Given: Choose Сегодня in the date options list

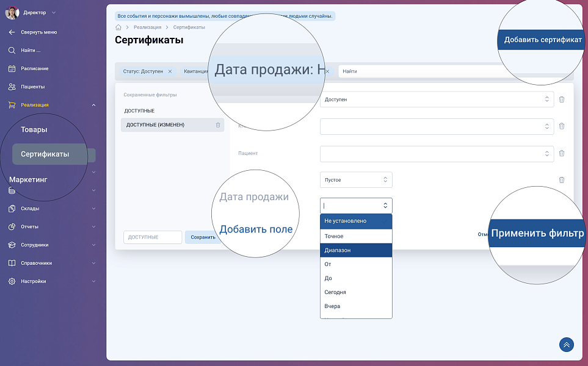Looking at the screenshot, I should click(x=355, y=292).
